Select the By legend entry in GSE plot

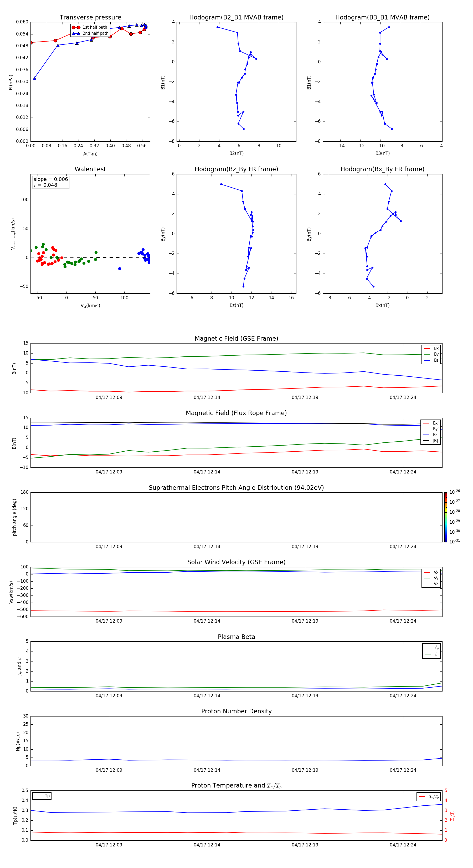pyautogui.click(x=431, y=354)
